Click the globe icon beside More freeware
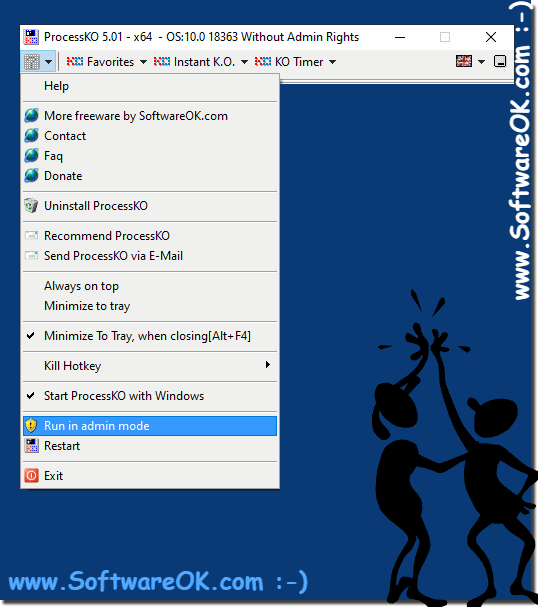538x607 pixels. click(x=31, y=116)
